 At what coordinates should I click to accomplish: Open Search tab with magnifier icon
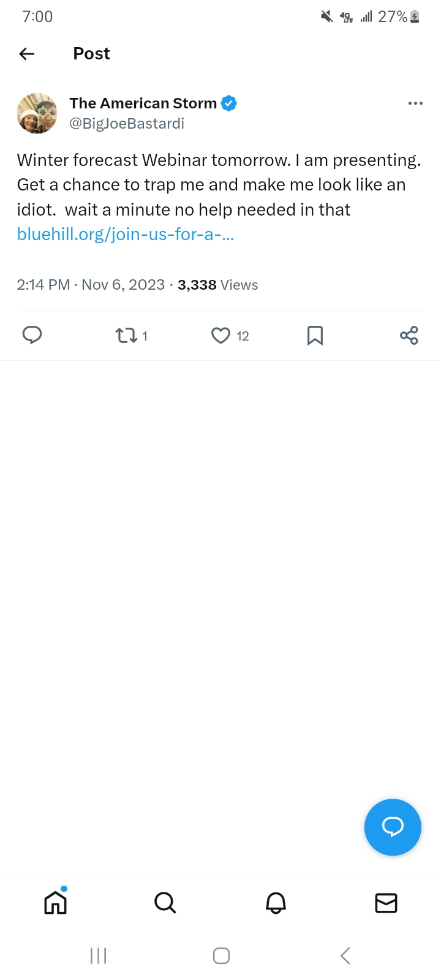pos(165,903)
